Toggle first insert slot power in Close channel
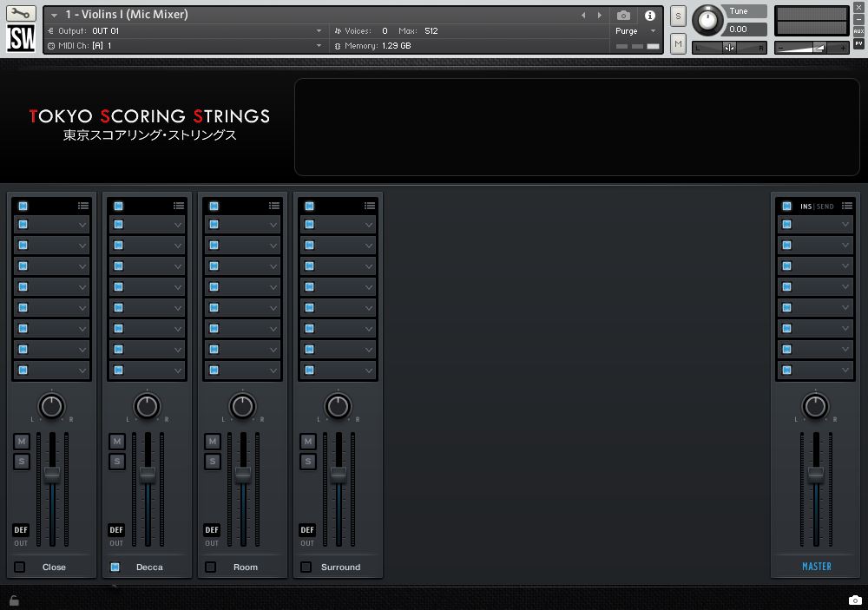This screenshot has height=610, width=868. (23, 224)
